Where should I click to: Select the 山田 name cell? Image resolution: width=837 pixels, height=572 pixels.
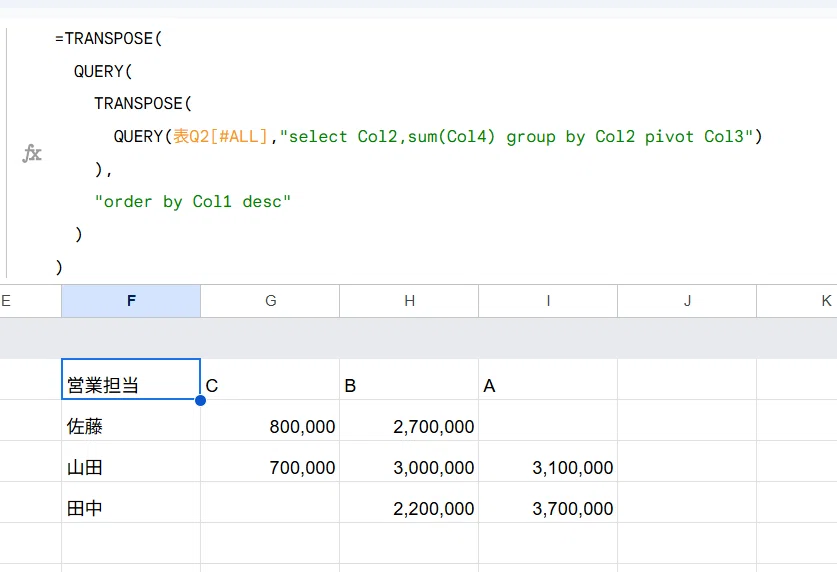pos(131,462)
